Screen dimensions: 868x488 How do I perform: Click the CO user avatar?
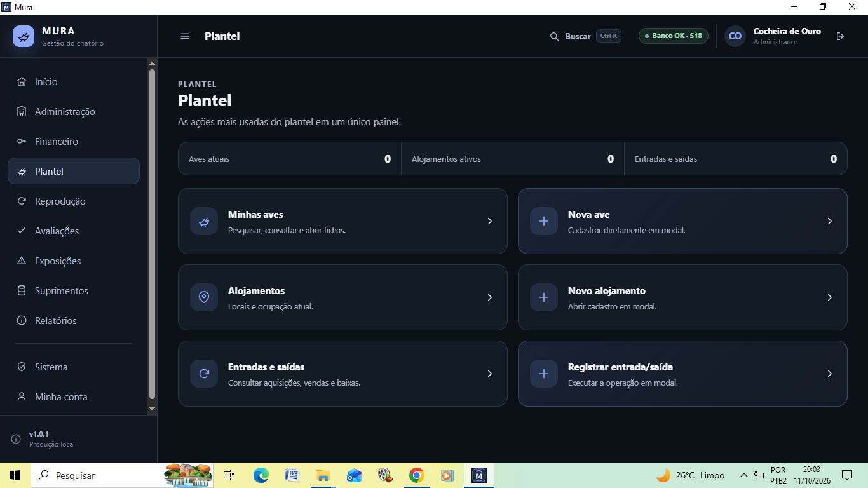pos(735,36)
